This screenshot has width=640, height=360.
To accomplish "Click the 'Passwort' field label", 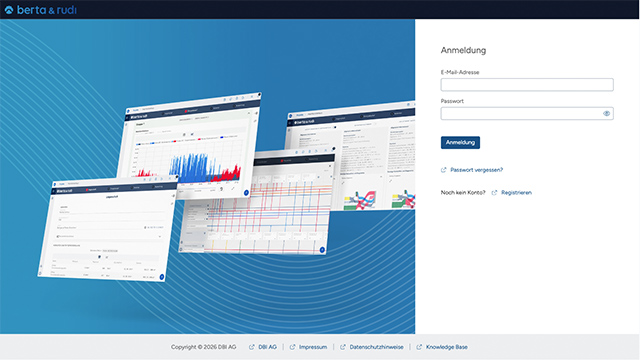I will pos(452,101).
